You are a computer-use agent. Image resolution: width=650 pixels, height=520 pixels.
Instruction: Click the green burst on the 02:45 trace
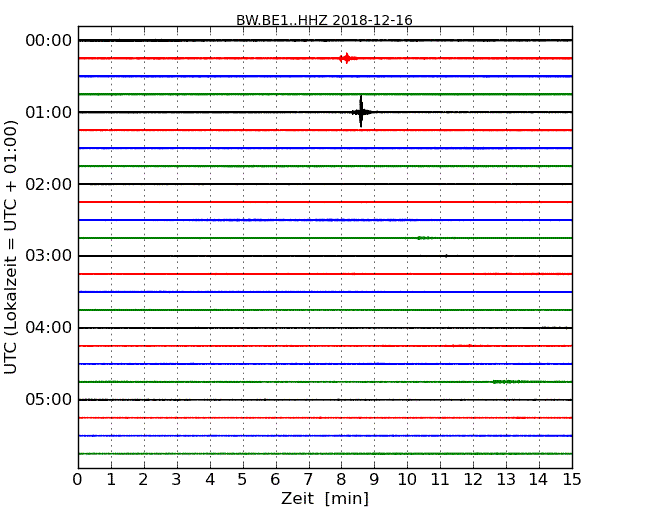tap(424, 238)
